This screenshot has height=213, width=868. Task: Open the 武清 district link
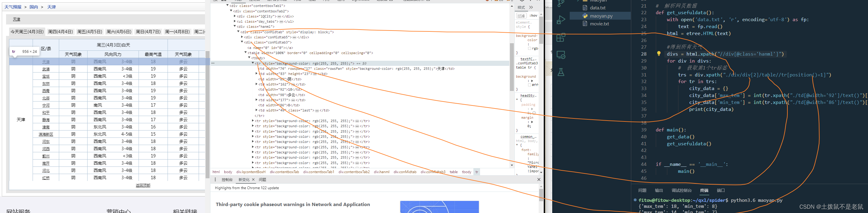tap(46, 69)
